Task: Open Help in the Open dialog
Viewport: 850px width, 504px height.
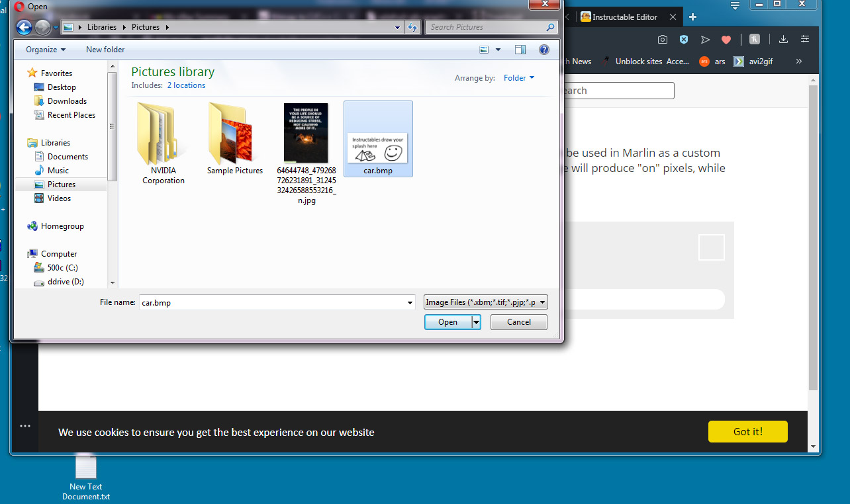Action: pyautogui.click(x=544, y=50)
